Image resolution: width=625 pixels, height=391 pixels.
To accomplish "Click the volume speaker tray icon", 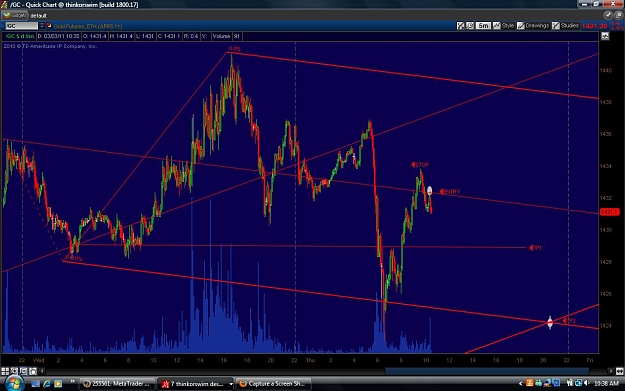I will (x=586, y=383).
